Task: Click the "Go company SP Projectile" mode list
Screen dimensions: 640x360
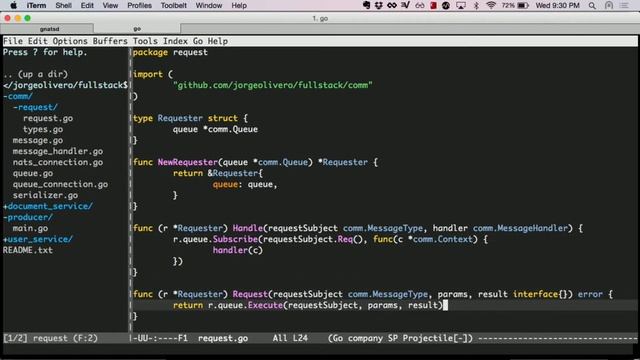Action: [x=400, y=338]
